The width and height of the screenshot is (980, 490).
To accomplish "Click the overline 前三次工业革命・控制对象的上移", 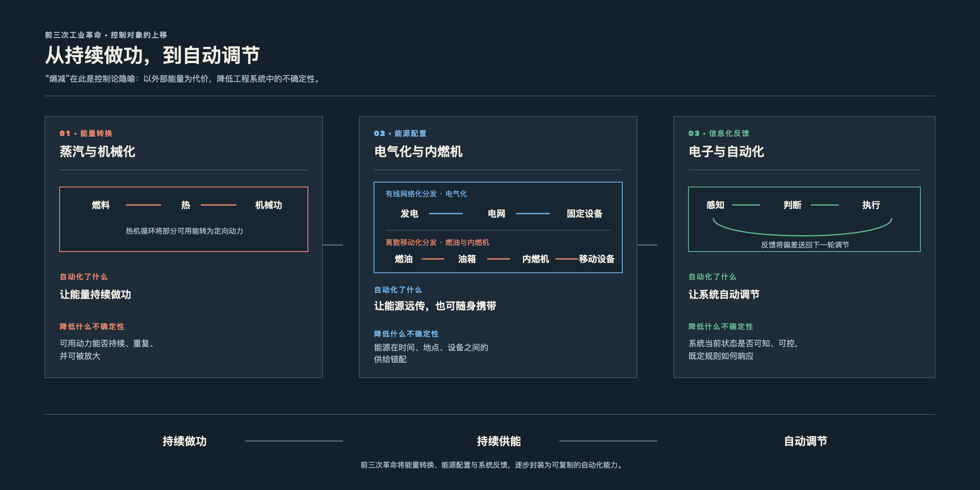I will 106,35.
